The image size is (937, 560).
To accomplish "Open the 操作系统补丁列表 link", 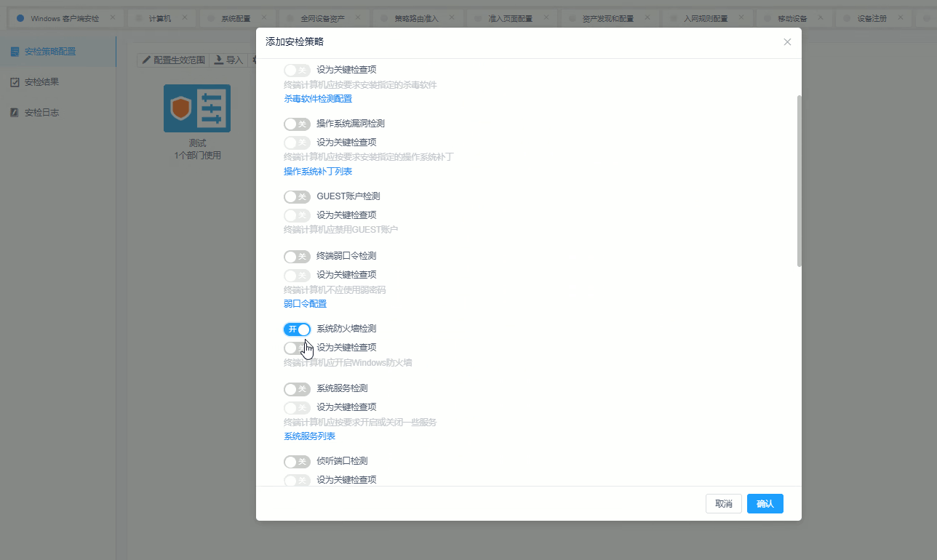I will [318, 172].
